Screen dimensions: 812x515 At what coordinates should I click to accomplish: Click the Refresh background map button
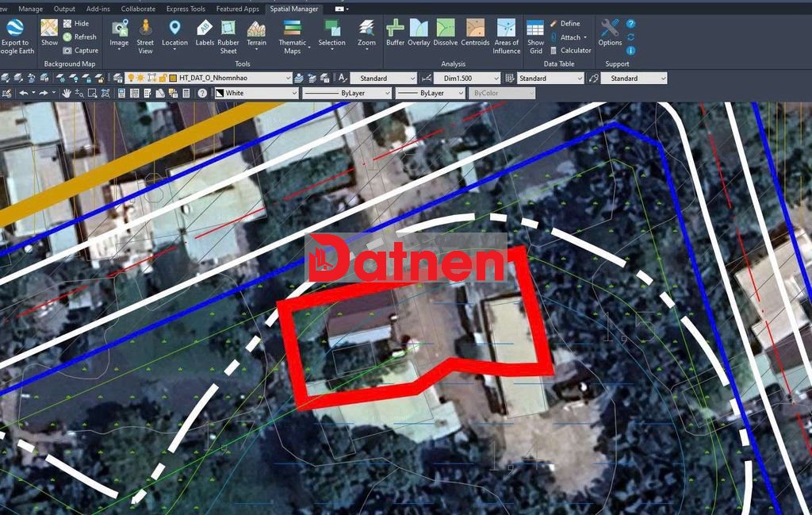79,37
